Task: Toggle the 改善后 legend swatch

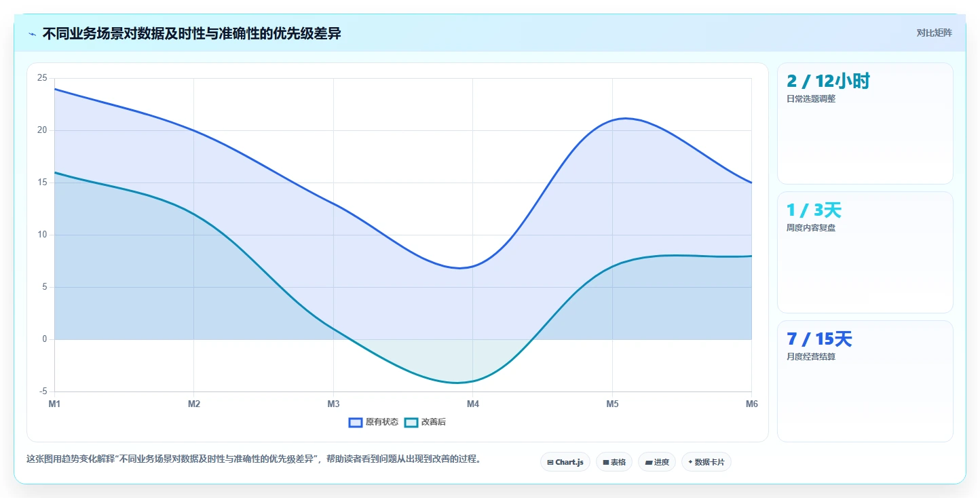Action: (x=411, y=422)
